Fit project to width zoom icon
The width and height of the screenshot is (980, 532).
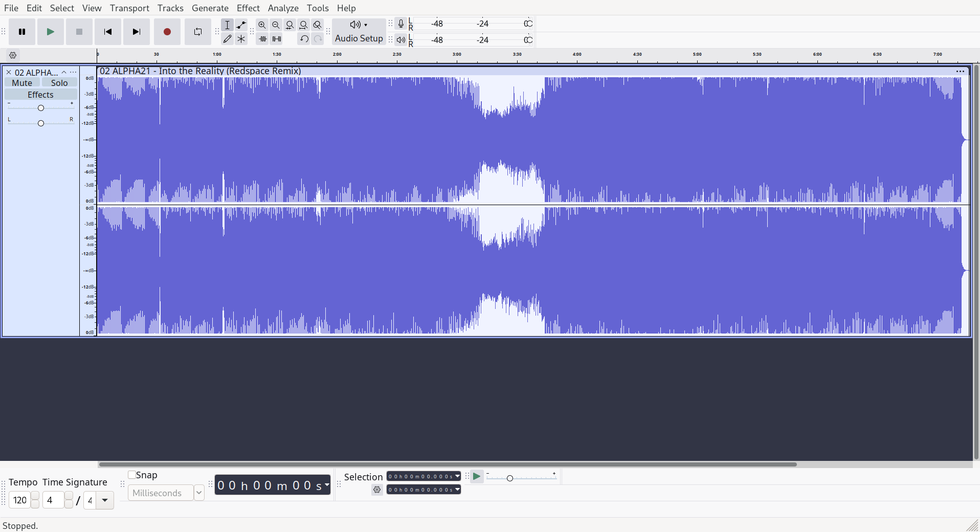point(304,25)
